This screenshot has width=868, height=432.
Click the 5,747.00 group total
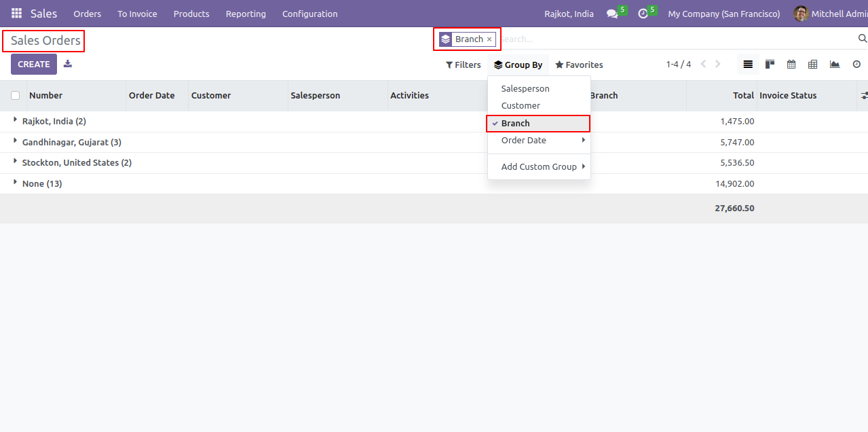click(737, 143)
